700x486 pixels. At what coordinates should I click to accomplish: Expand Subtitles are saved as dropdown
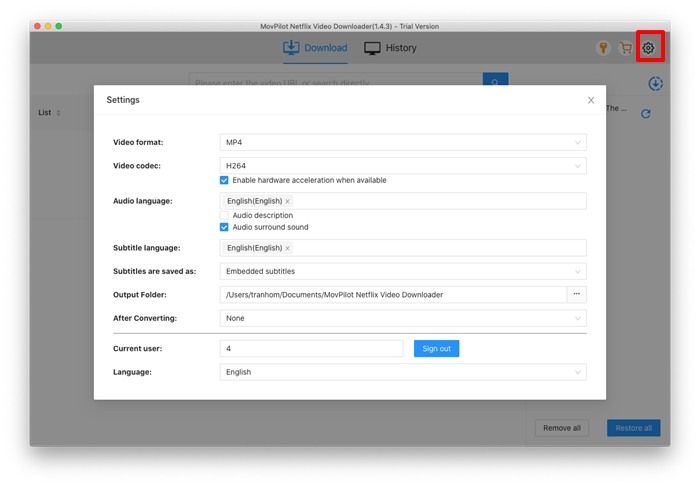click(x=403, y=271)
